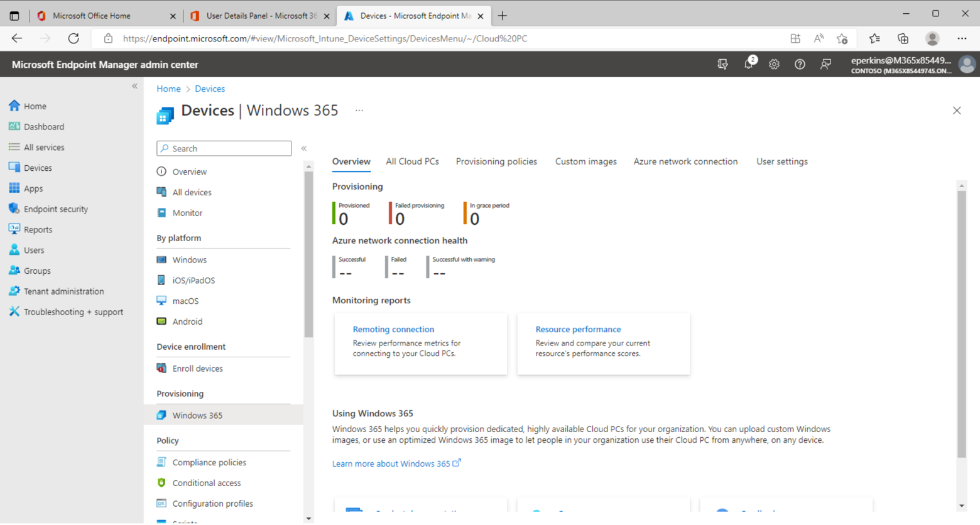Click the Home breadcrumb link
This screenshot has width=980, height=525.
168,89
